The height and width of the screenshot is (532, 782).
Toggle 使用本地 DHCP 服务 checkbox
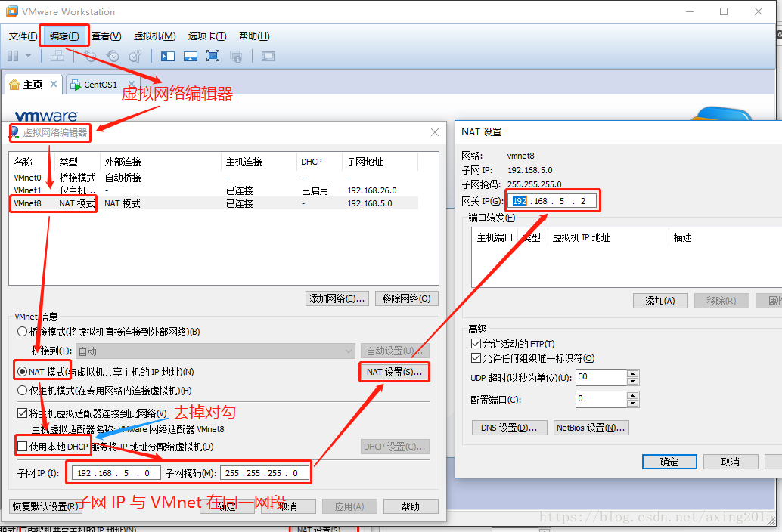[22, 447]
